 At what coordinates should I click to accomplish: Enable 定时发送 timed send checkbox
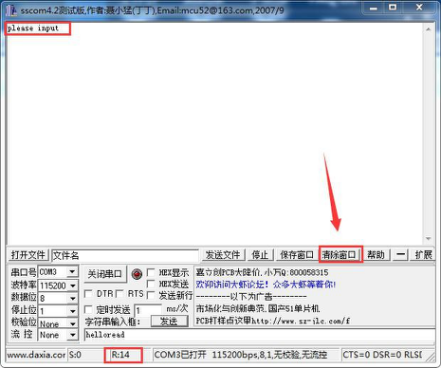[88, 310]
